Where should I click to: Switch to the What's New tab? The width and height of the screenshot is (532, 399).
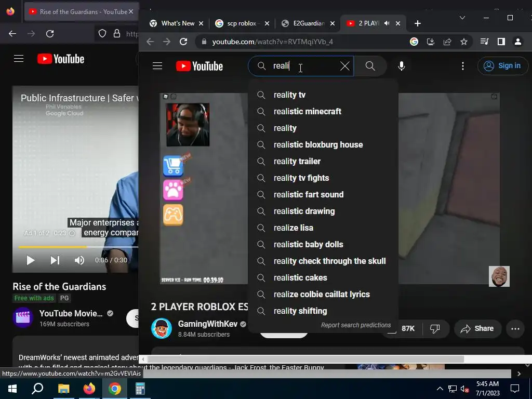pyautogui.click(x=177, y=23)
